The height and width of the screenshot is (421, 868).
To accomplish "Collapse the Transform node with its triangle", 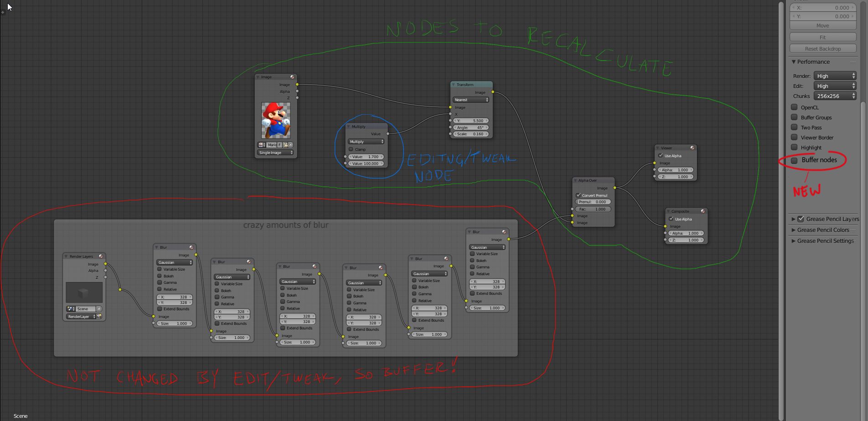I will tap(454, 85).
